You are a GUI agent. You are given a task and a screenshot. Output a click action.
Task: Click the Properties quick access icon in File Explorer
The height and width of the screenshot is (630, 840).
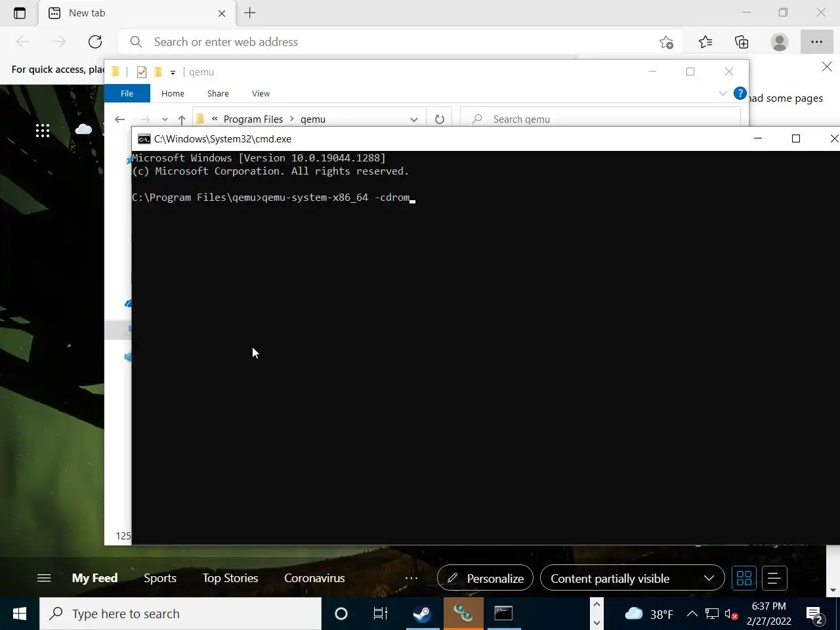[x=141, y=72]
